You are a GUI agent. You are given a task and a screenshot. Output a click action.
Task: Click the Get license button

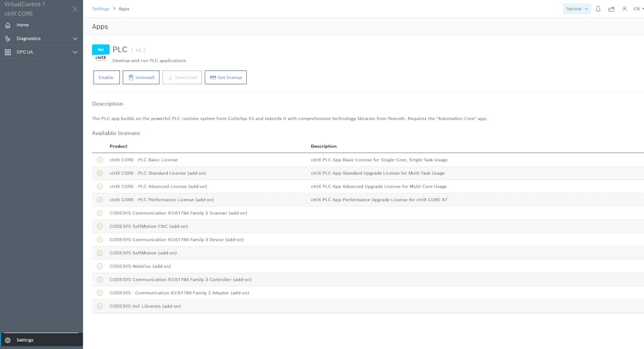tap(226, 77)
